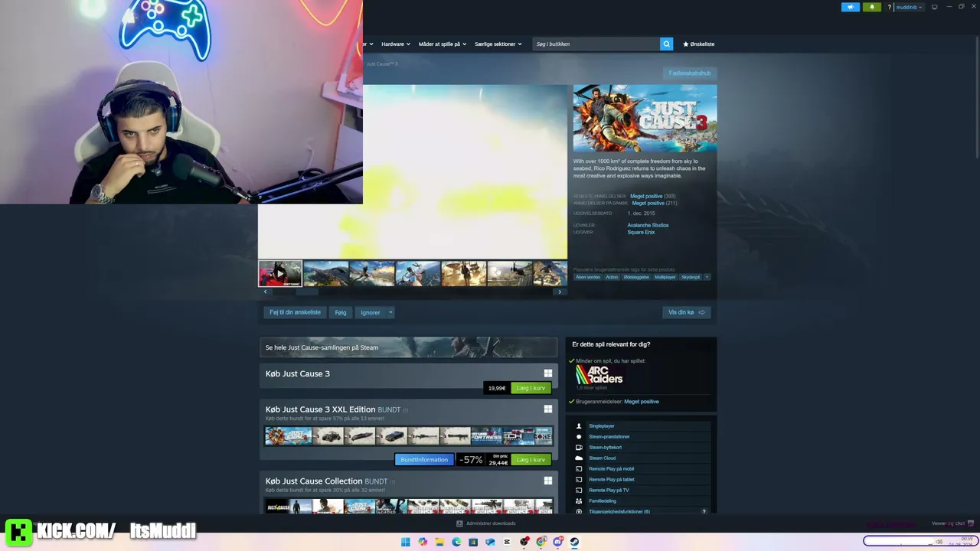
Task: Open the Windows Start menu
Action: click(406, 542)
